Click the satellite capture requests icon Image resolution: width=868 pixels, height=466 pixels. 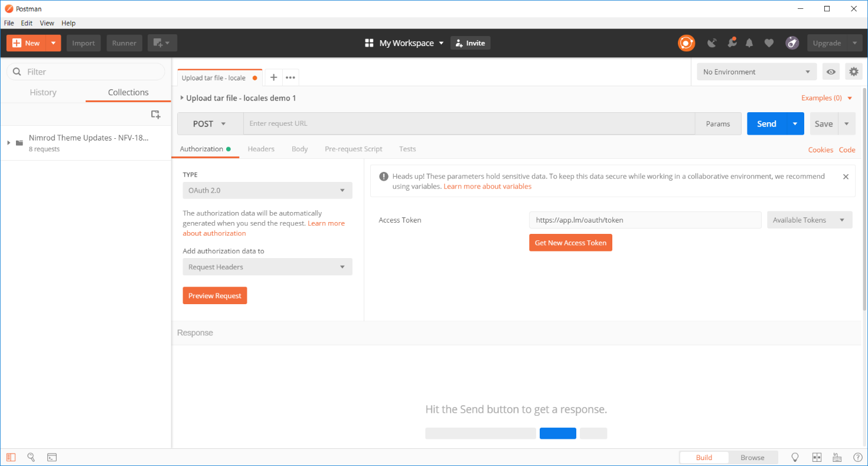tap(712, 43)
